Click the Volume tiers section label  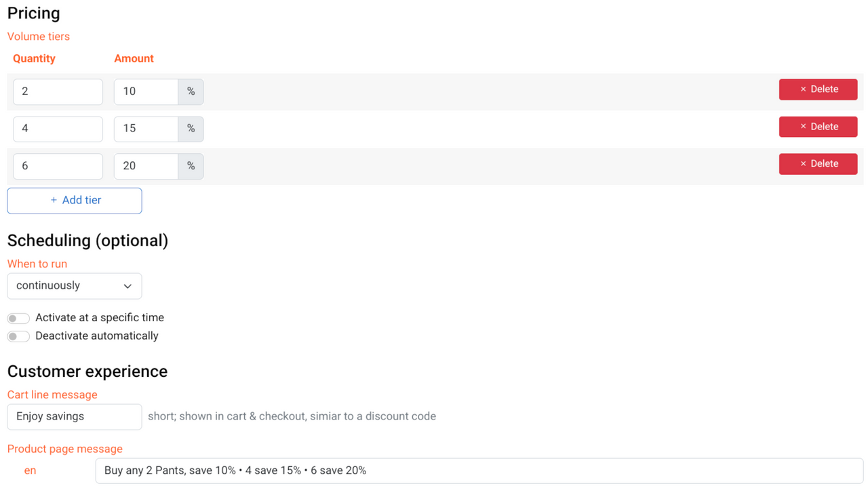point(38,36)
